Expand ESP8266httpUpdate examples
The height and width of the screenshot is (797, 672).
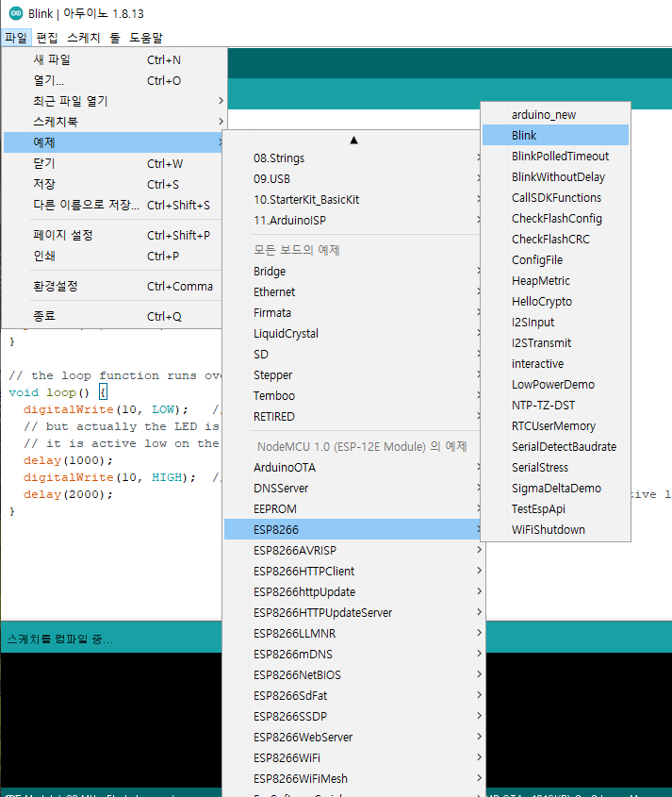tap(354, 592)
